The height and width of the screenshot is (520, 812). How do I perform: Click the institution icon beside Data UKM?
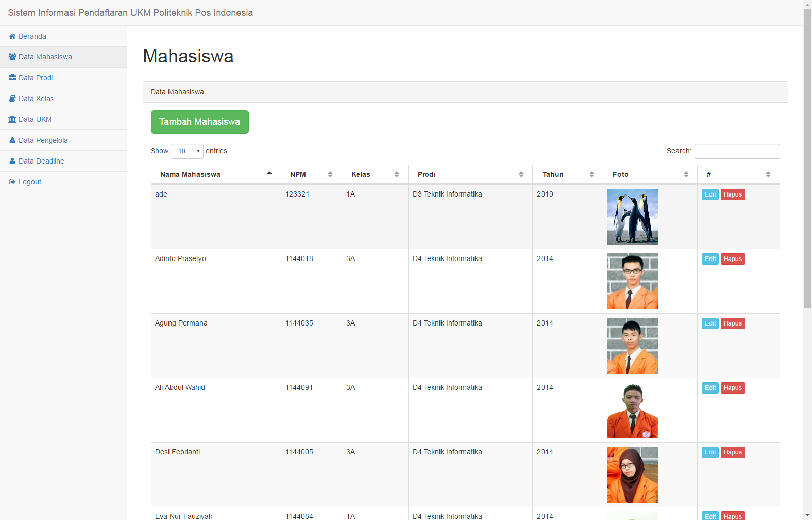point(12,119)
